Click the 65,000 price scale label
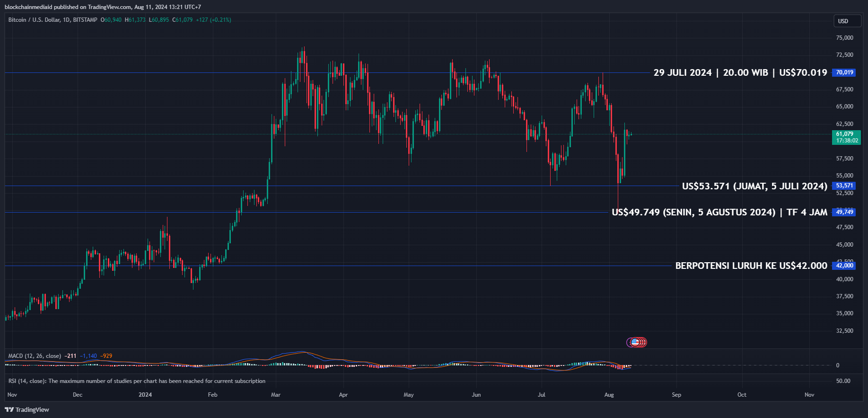Screen dimensions: 868x418 tap(845, 107)
